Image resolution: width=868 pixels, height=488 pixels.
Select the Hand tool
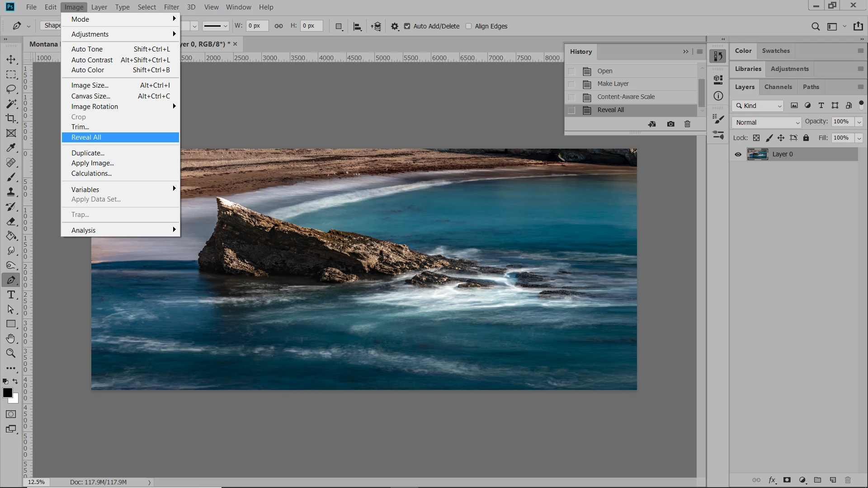click(11, 338)
